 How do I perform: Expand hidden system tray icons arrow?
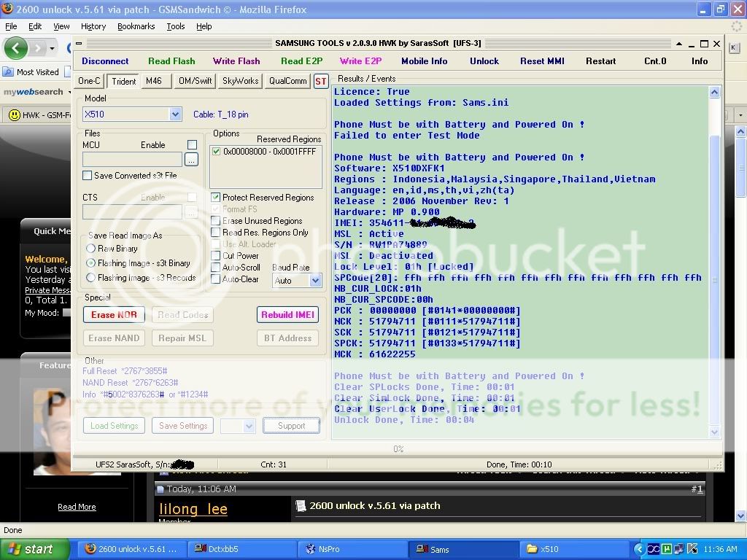point(639,549)
